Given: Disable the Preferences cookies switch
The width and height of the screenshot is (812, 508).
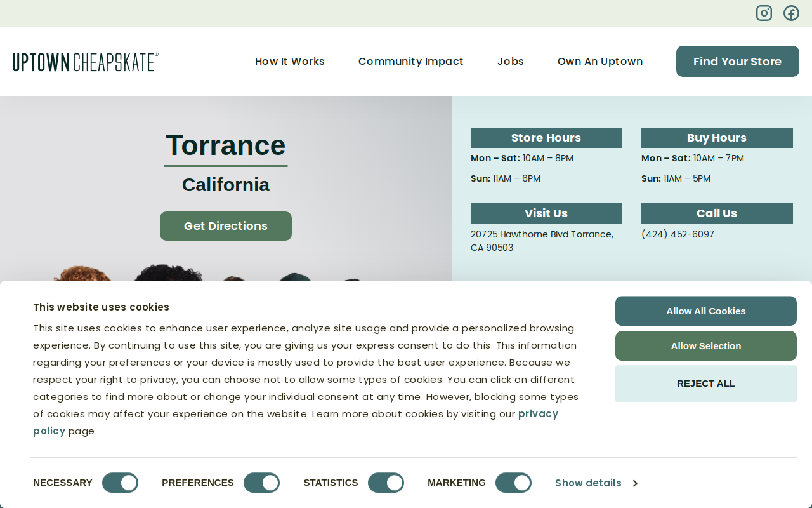Looking at the screenshot, I should 261,483.
